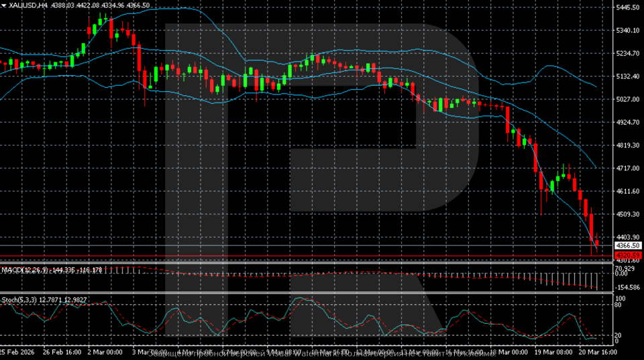Click the triangle arrow beside XAUUSD,H4 title

point(5,5)
